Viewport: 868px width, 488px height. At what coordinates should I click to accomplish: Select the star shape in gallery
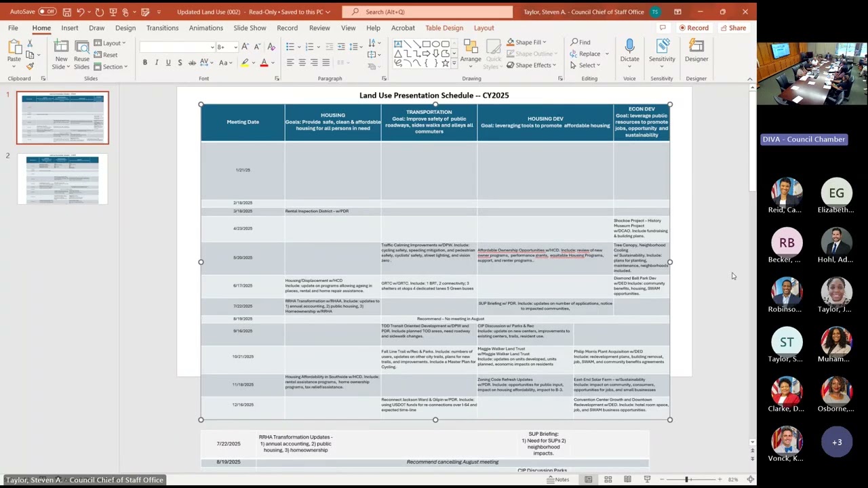tap(445, 62)
